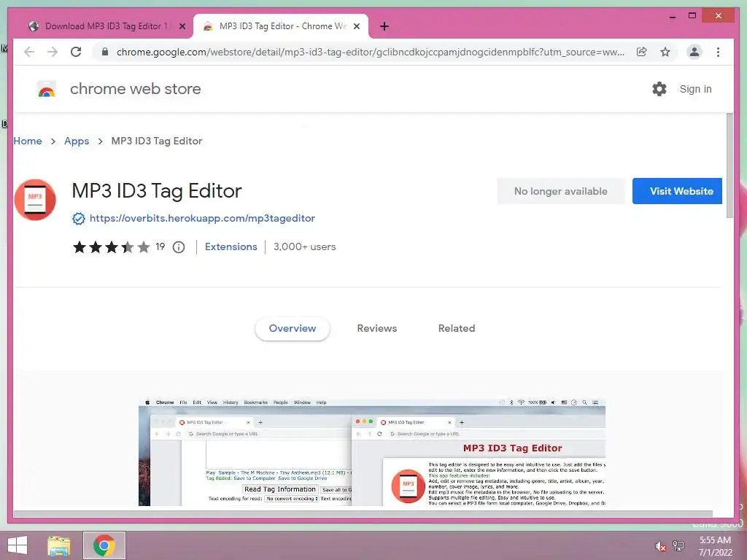The width and height of the screenshot is (747, 560).
Task: Click the rating count 19
Action: (160, 246)
